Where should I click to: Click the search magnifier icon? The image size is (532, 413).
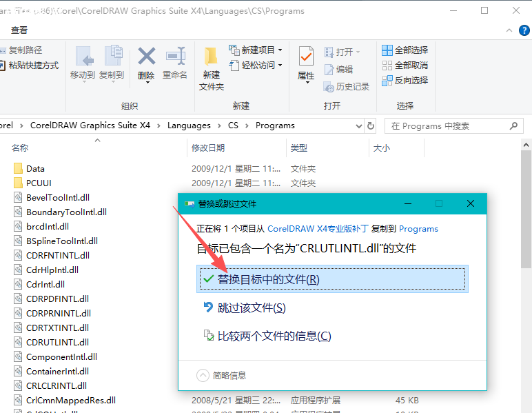(513, 126)
